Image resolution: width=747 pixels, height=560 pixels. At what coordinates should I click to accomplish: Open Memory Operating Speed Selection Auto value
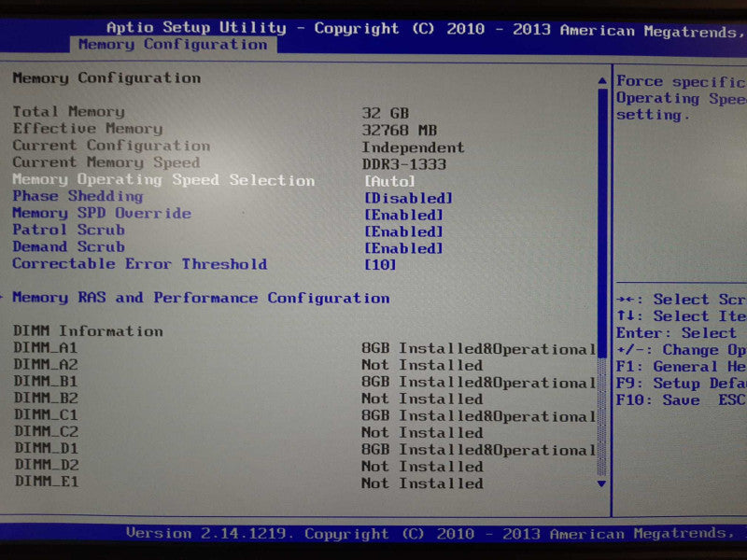pos(389,181)
